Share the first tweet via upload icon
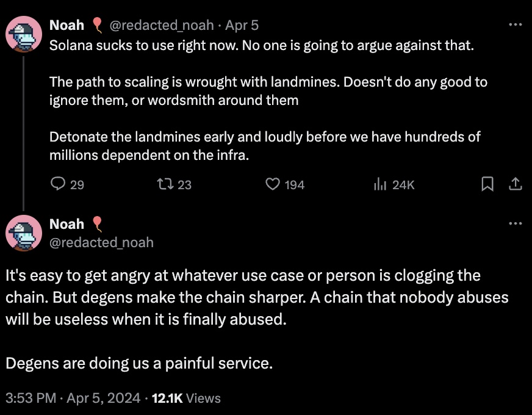The width and height of the screenshot is (532, 415). (x=516, y=184)
